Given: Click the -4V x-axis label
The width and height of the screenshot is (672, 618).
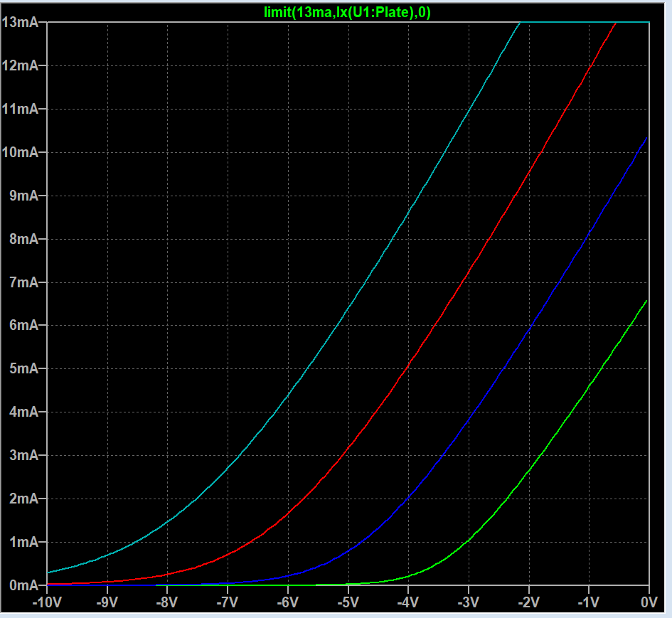Looking at the screenshot, I should pyautogui.click(x=408, y=602).
